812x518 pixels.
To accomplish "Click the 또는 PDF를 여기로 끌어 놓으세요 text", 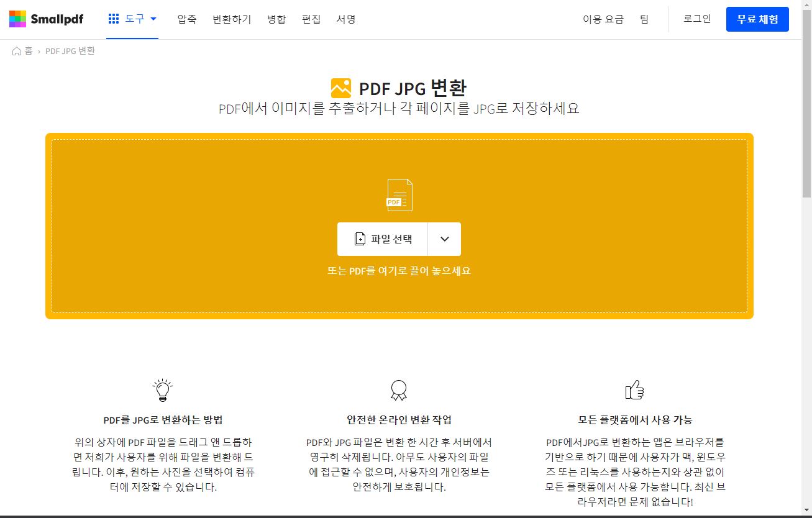I will tap(399, 271).
